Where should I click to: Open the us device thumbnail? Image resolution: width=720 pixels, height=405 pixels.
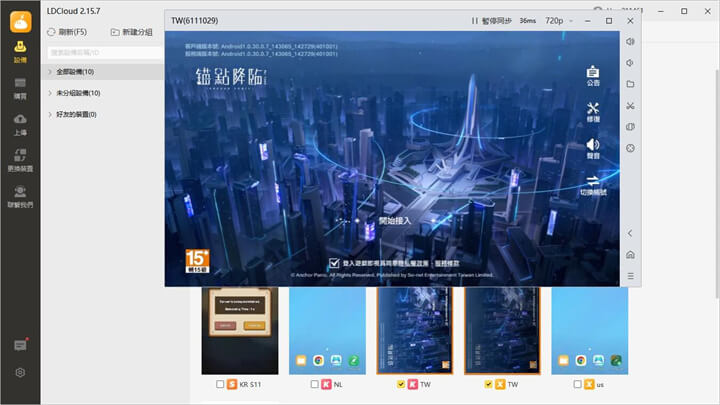(590, 331)
